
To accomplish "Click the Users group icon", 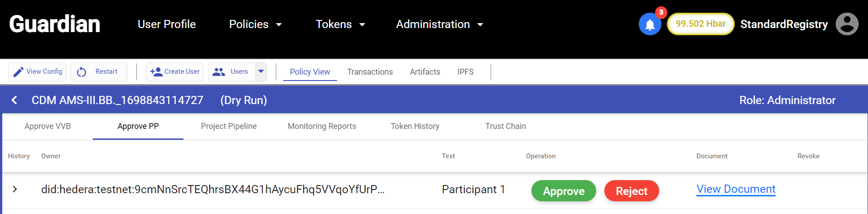I will [x=219, y=72].
